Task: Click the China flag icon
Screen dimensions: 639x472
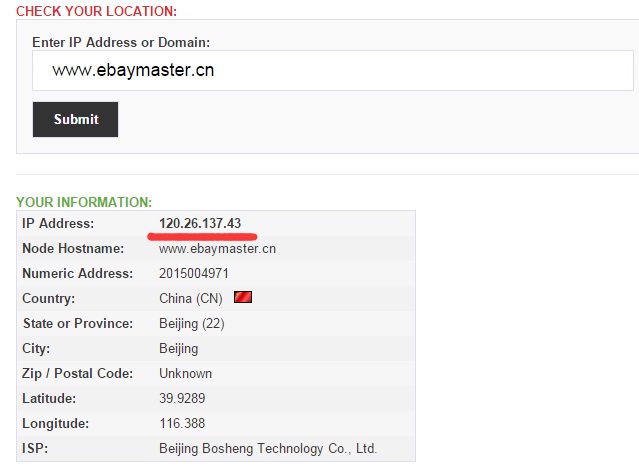Action: [243, 298]
